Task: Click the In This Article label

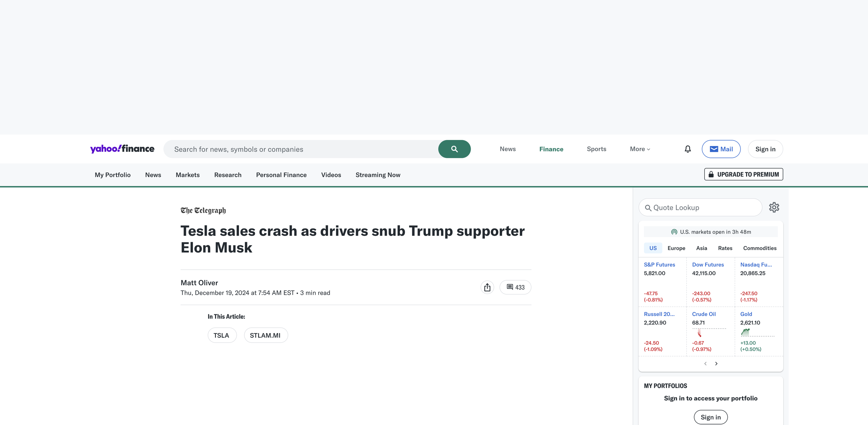Action: click(226, 316)
